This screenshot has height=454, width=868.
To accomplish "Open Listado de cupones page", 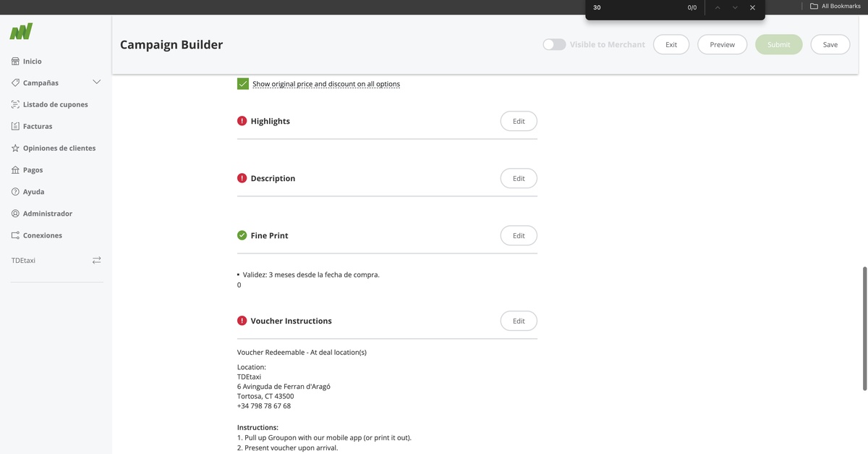I will click(56, 104).
